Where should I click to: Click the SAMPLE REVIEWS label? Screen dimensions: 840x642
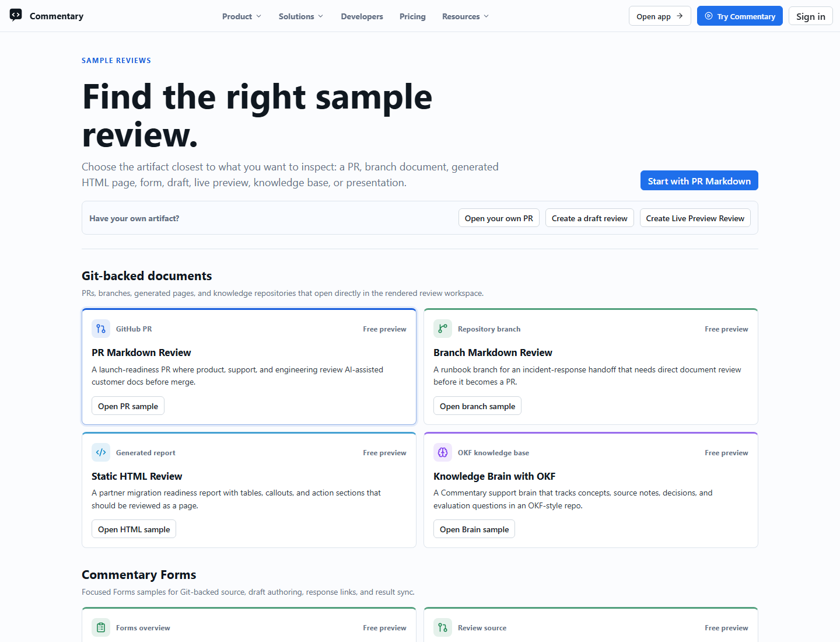(116, 60)
